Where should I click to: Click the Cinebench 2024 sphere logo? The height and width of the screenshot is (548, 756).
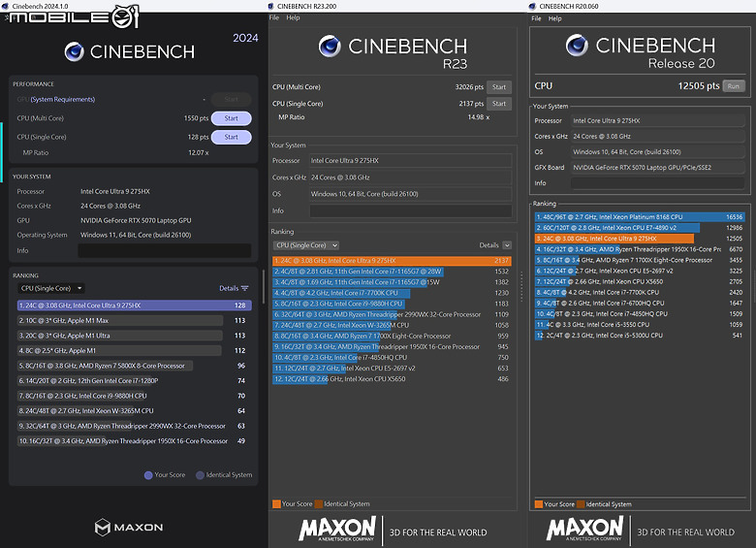point(75,51)
